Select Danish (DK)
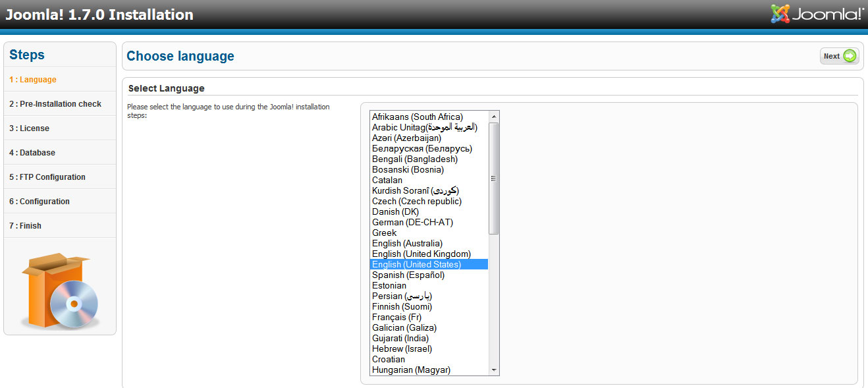The height and width of the screenshot is (388, 868). (429, 212)
